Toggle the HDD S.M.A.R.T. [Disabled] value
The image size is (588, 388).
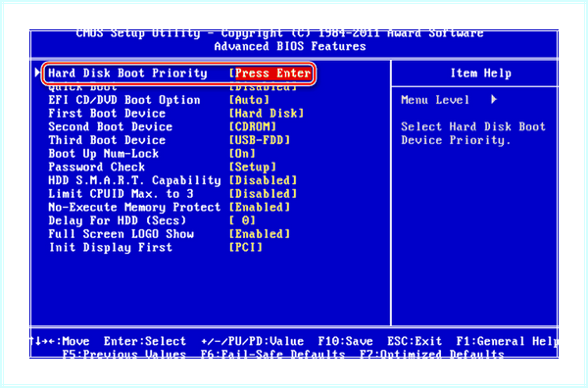263,180
